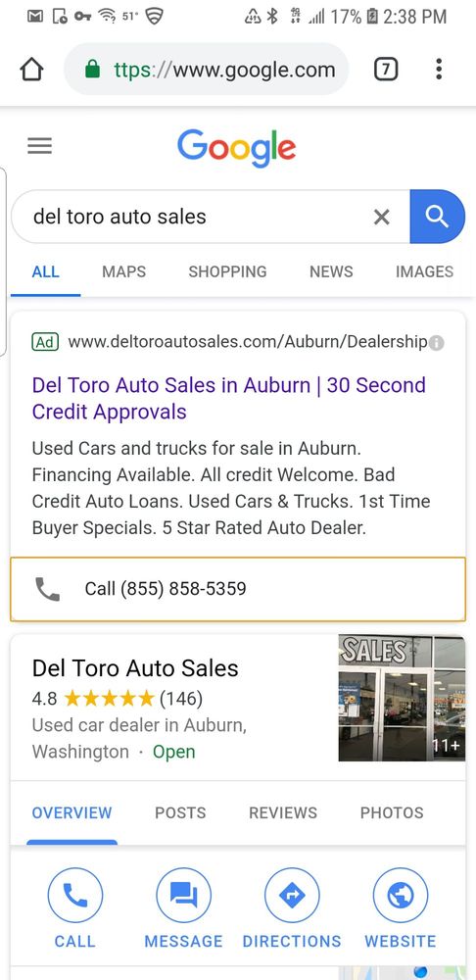This screenshot has width=476, height=980.
Task: Open the POSTS tab of the business
Action: pos(180,812)
